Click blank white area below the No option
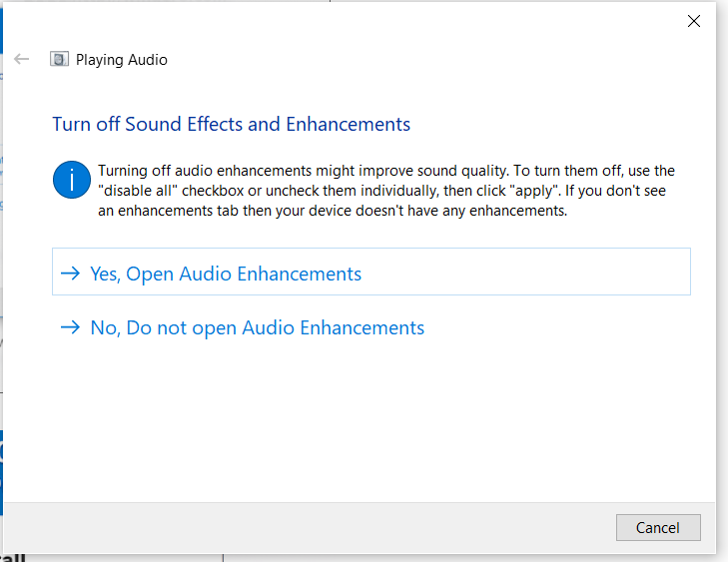The image size is (728, 562). (x=369, y=419)
